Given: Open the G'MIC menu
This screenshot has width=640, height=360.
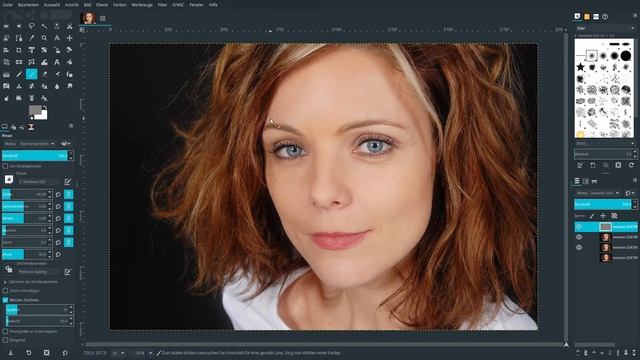Looking at the screenshot, I should pyautogui.click(x=178, y=5).
